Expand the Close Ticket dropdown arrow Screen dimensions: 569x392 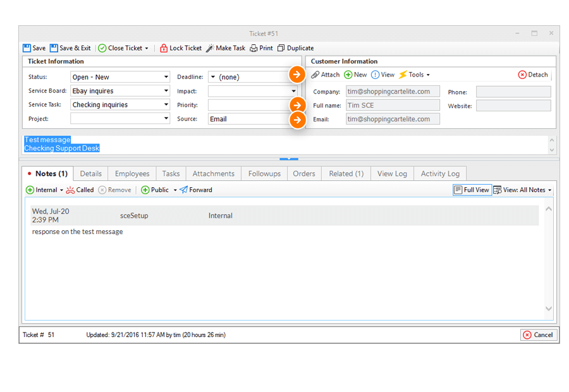tap(147, 48)
